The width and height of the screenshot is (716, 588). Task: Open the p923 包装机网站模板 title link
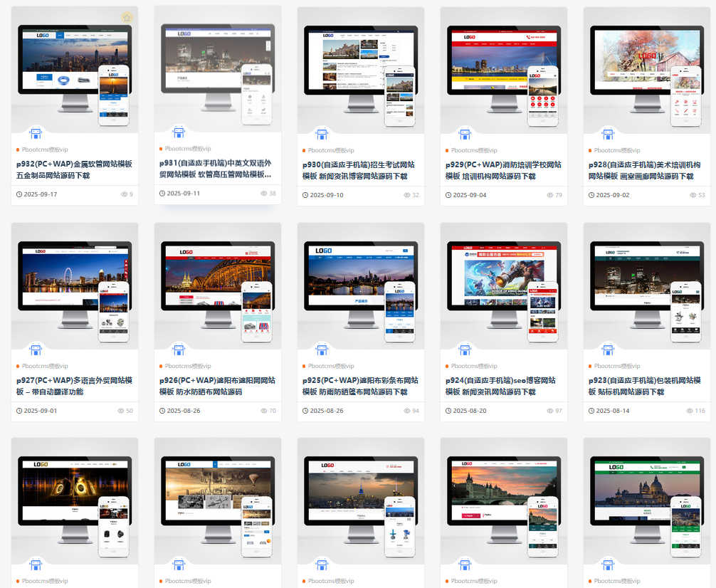(646, 386)
